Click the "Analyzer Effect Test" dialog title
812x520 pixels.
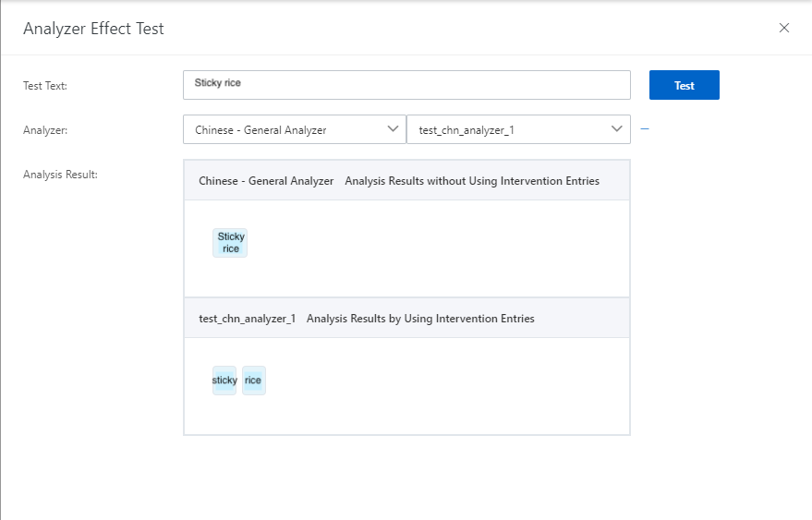(x=93, y=29)
